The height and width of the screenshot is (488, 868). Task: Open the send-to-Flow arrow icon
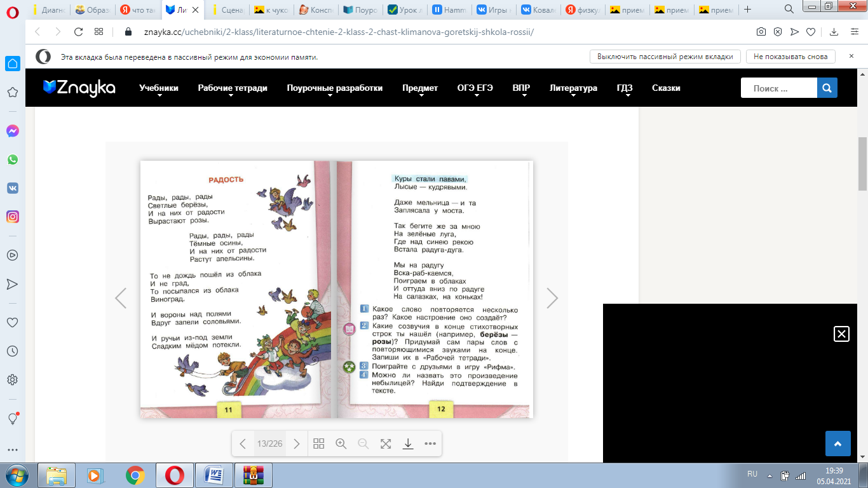tap(794, 32)
